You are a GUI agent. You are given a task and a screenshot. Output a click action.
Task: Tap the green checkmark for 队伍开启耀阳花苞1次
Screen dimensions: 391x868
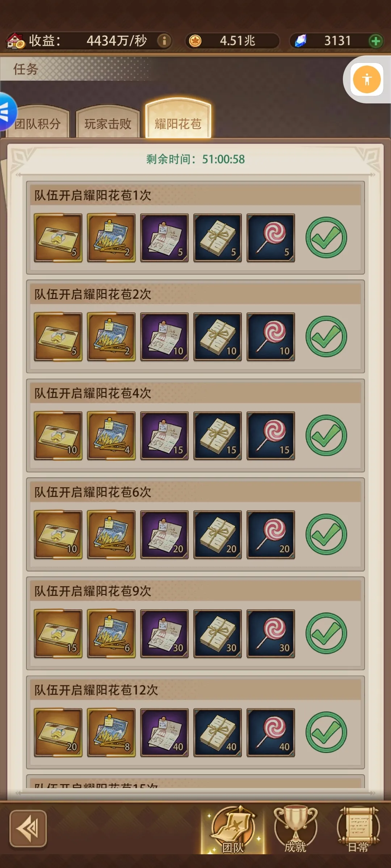pos(326,237)
